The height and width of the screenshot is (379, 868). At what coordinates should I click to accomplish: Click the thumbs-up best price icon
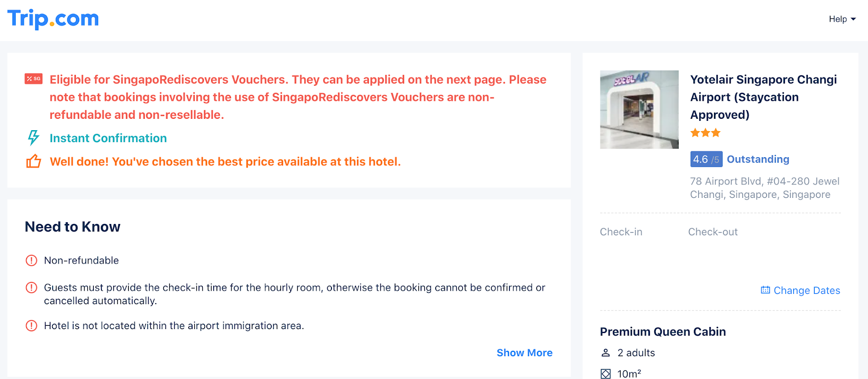click(x=34, y=162)
